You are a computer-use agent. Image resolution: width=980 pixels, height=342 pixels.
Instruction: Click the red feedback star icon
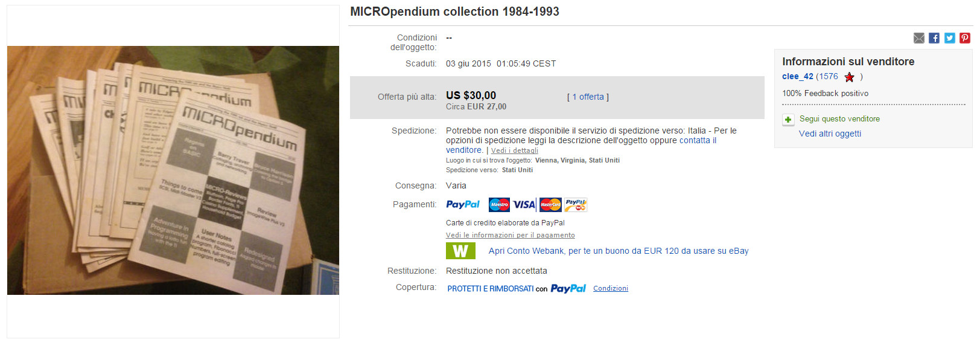(849, 77)
